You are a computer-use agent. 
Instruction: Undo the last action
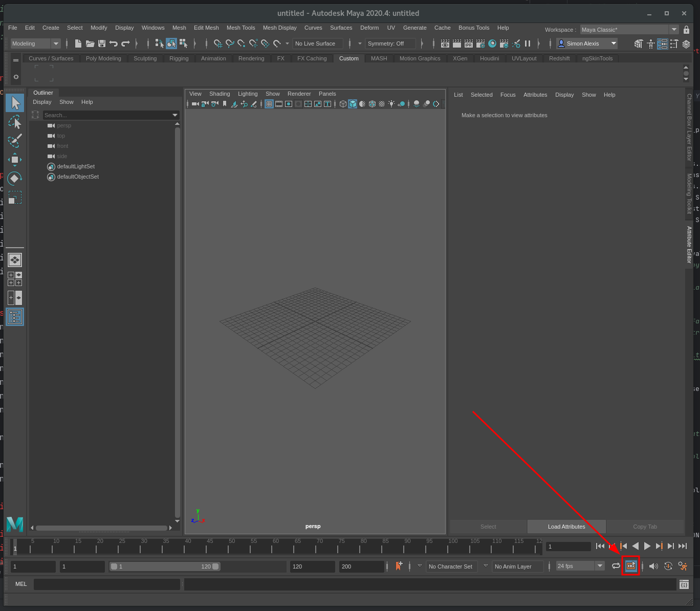[114, 43]
